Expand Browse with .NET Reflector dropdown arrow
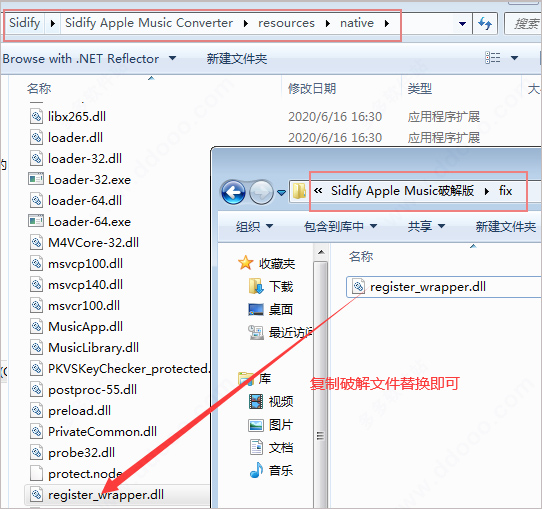 click(172, 58)
